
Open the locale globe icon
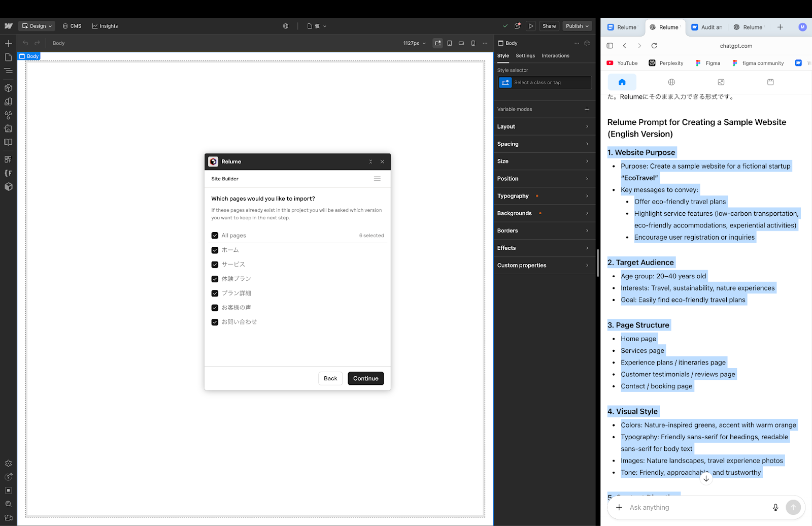286,26
